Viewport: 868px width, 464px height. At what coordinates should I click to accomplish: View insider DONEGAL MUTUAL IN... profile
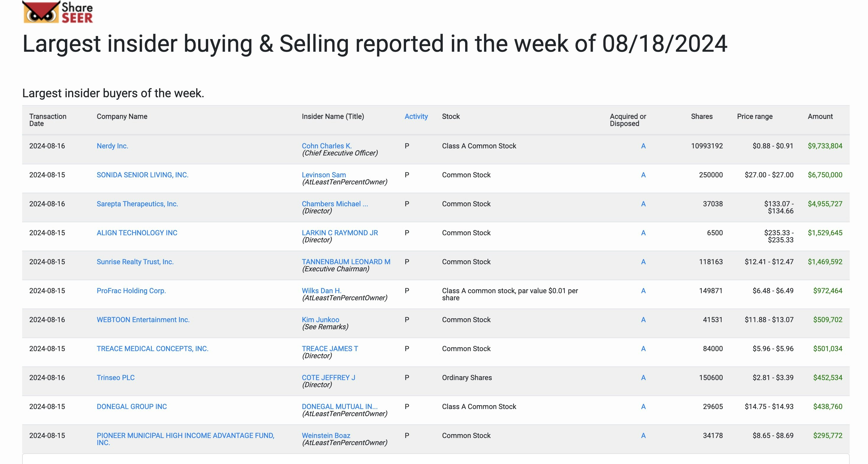[x=339, y=407]
